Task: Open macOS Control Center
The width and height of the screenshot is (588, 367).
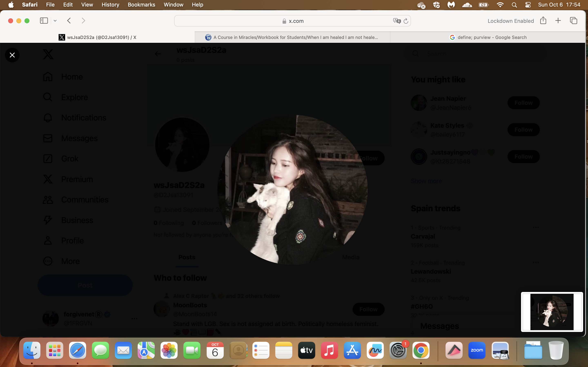Action: click(528, 5)
